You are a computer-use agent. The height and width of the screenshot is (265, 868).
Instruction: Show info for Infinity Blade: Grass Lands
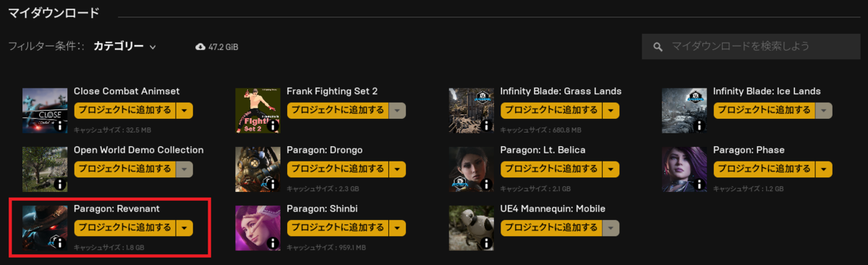coord(487,126)
